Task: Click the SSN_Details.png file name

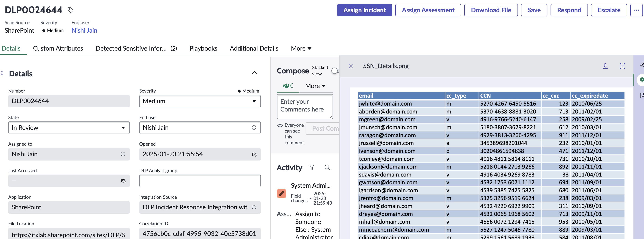Action: [386, 66]
